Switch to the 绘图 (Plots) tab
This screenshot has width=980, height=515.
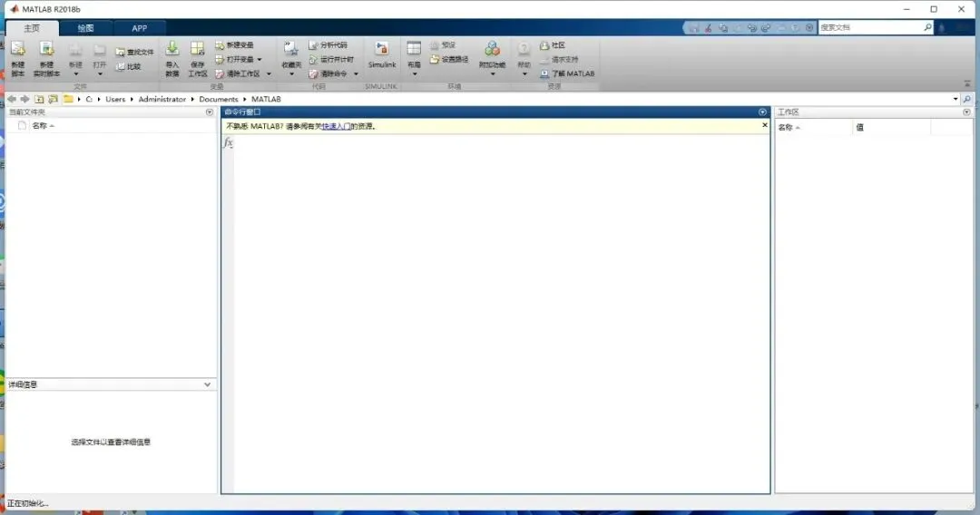[85, 28]
